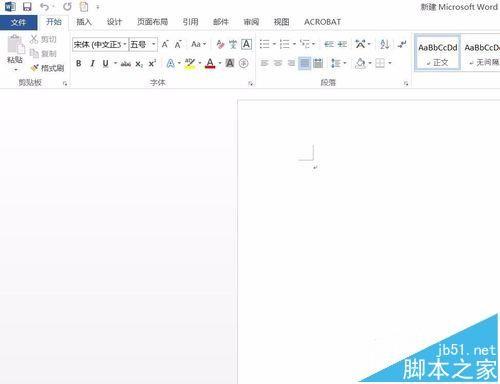Toggle Strikethrough abc formatting

(126, 63)
